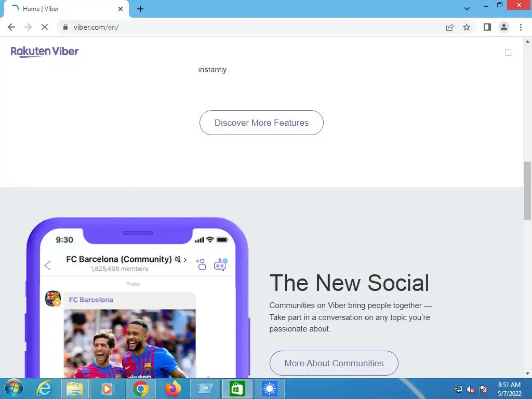This screenshot has width=532, height=399.
Task: Bookmark this page with the star
Action: 467,27
